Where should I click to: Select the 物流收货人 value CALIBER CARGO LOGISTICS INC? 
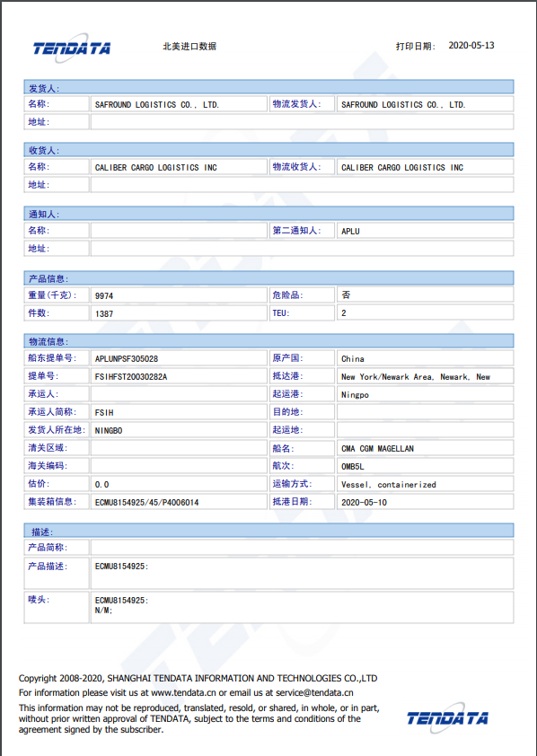(x=402, y=167)
